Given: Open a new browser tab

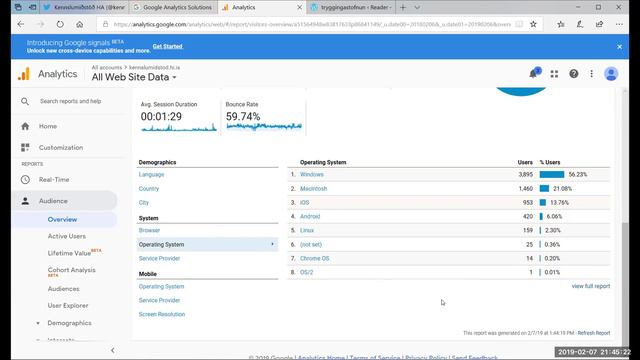Looking at the screenshot, I should (403, 7).
